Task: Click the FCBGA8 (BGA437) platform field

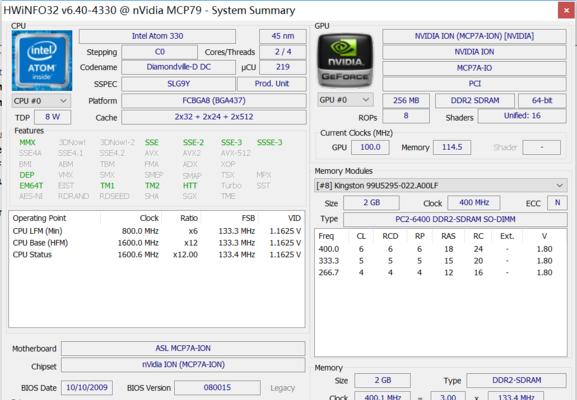Action: [214, 100]
